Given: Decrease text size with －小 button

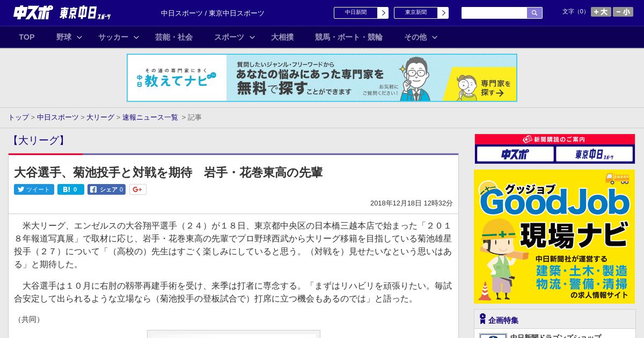Looking at the screenshot, I should (623, 12).
